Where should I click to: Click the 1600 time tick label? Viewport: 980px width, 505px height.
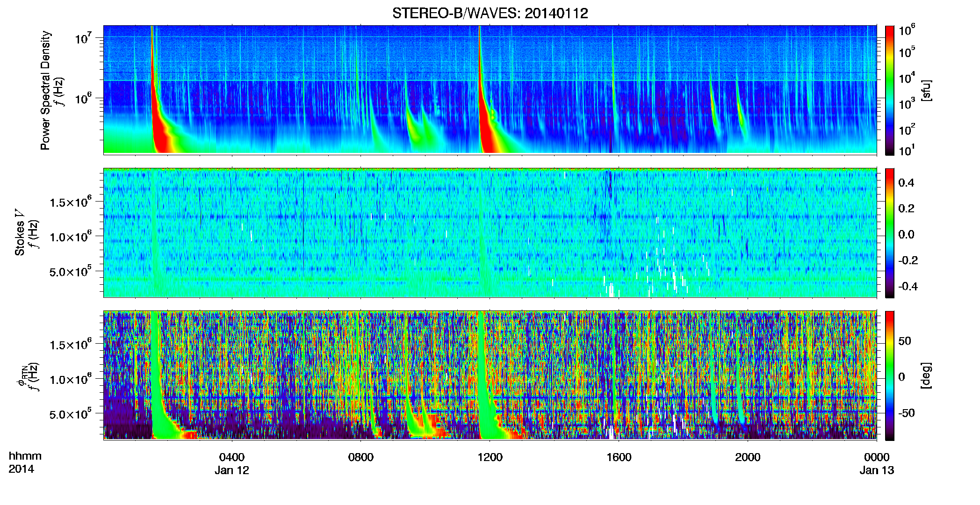(619, 457)
